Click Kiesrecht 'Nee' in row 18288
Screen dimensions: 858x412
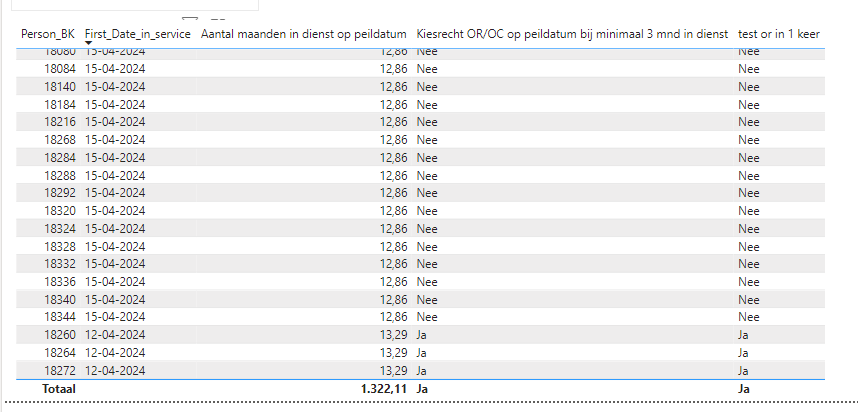point(427,176)
